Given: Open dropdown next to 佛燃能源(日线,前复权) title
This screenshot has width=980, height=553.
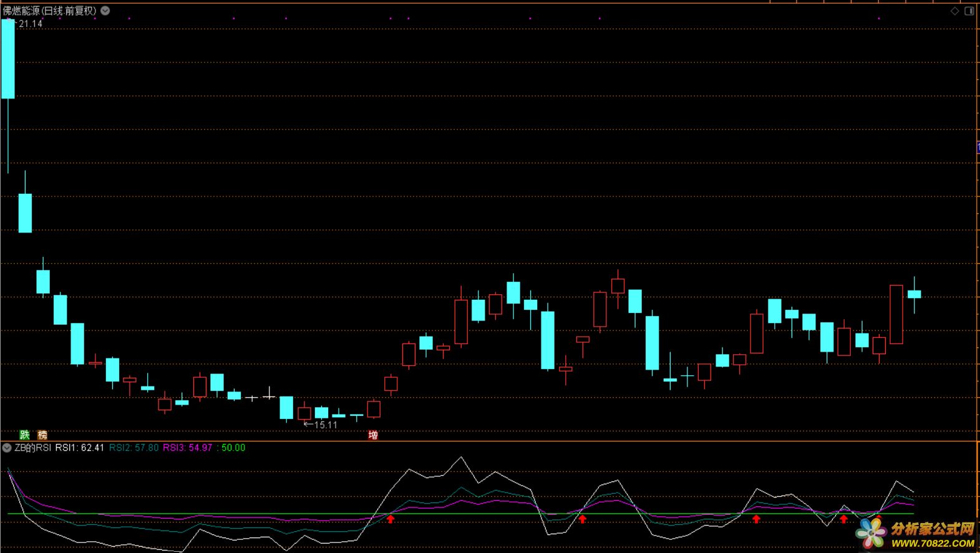Looking at the screenshot, I should point(105,11).
